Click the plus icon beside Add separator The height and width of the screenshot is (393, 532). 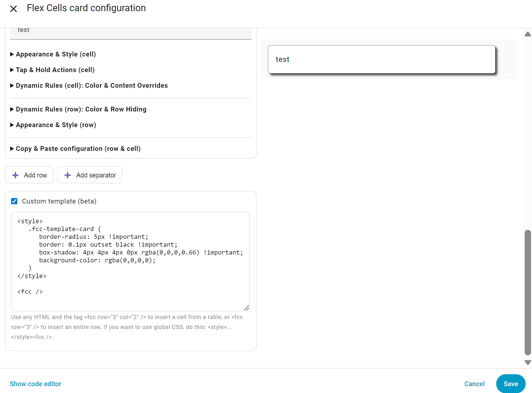[x=68, y=175]
